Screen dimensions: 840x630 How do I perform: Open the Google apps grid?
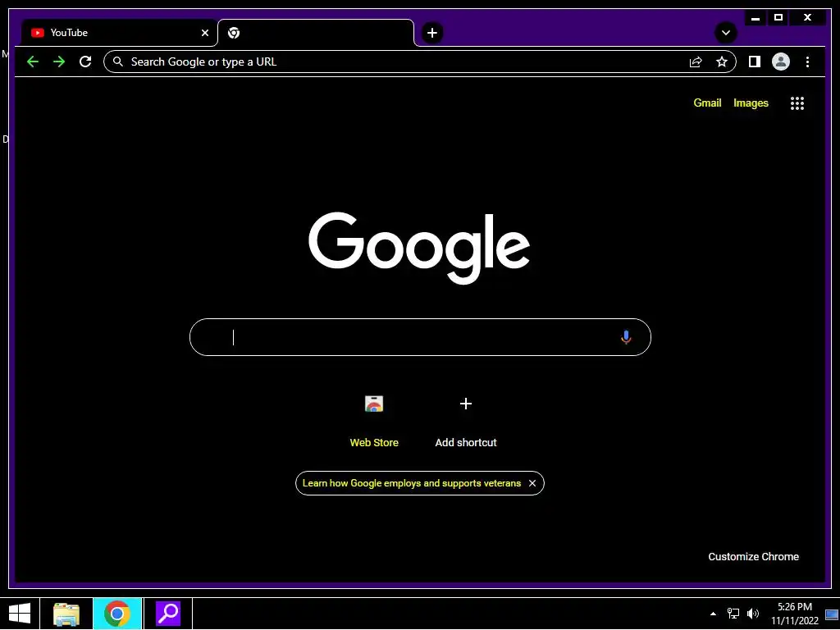[797, 103]
